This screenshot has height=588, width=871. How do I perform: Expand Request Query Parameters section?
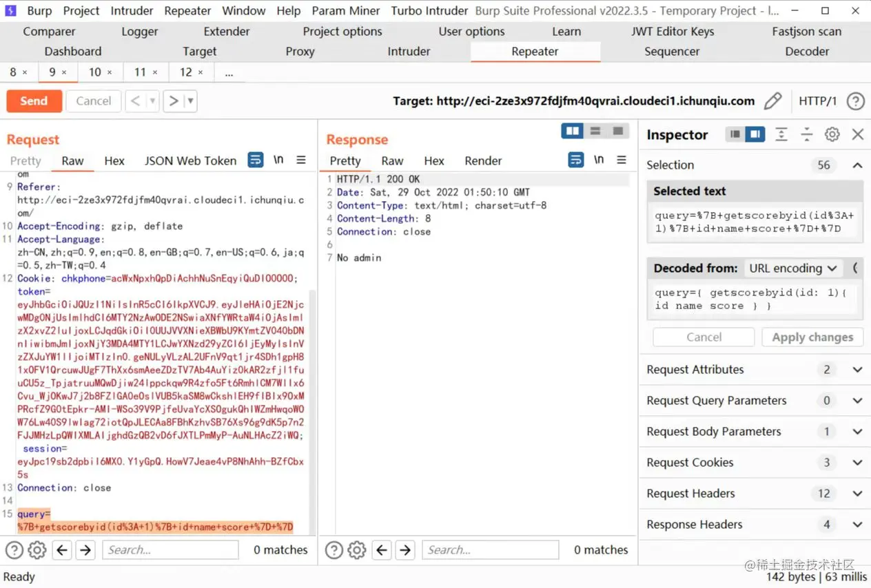[x=857, y=400]
